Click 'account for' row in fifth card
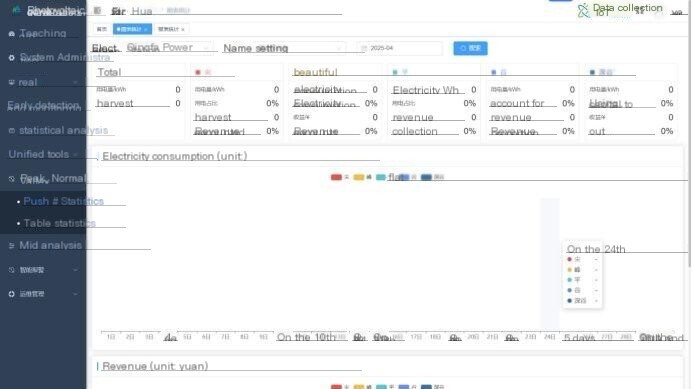 click(532, 103)
